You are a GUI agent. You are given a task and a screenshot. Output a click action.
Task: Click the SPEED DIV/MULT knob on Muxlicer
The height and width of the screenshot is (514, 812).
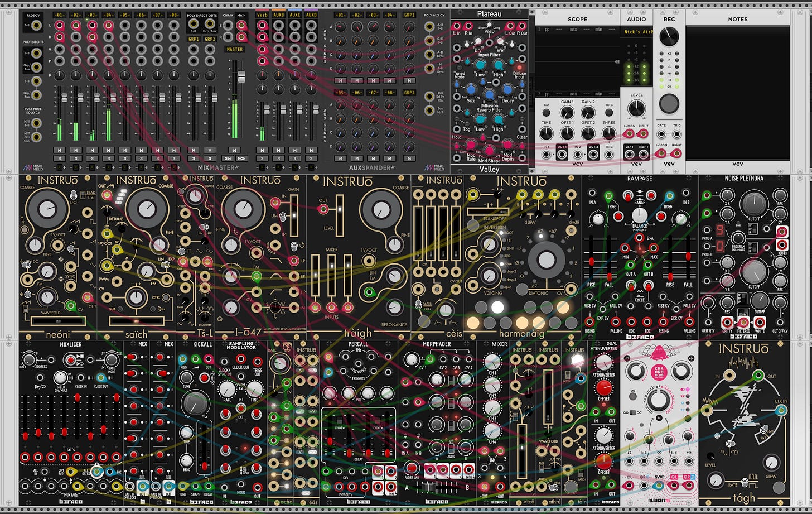click(x=60, y=378)
